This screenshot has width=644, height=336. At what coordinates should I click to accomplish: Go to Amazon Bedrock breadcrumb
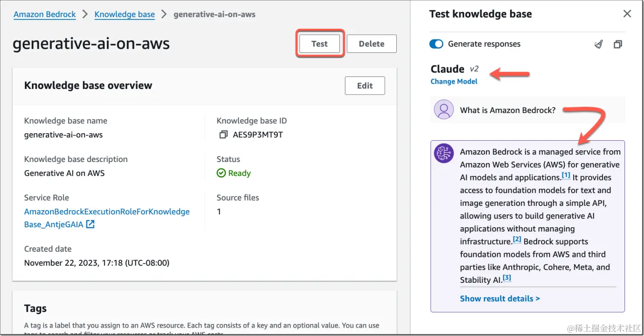pyautogui.click(x=45, y=14)
